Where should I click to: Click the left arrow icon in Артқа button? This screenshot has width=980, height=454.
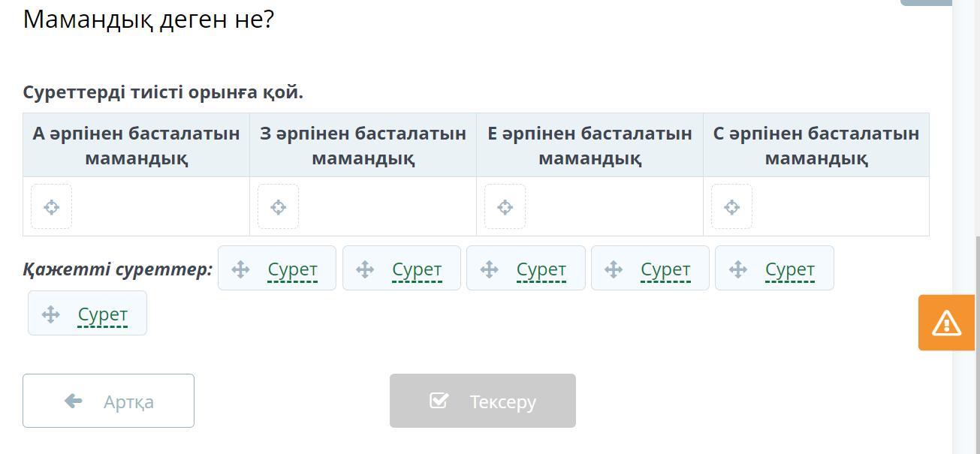point(74,401)
